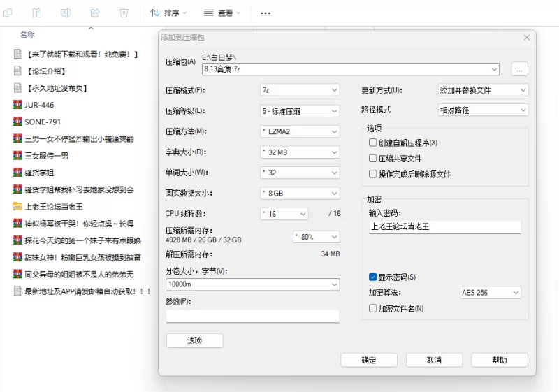Image resolution: width=559 pixels, height=392 pixels.
Task: Select the JUR-446 archive icon
Action: [x=17, y=105]
